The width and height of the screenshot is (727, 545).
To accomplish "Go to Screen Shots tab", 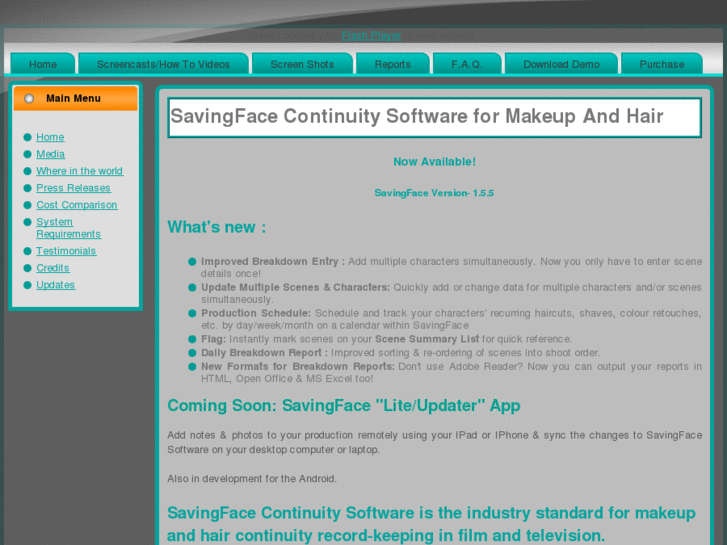I will point(302,64).
